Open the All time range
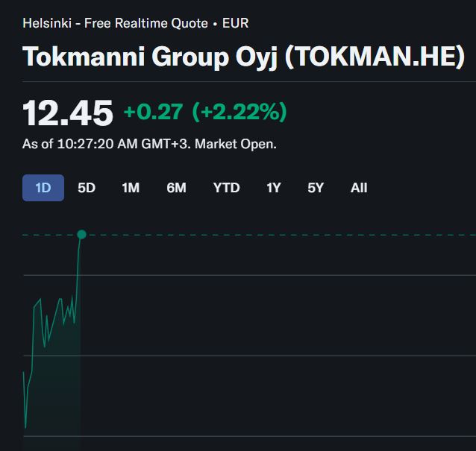 [x=359, y=188]
